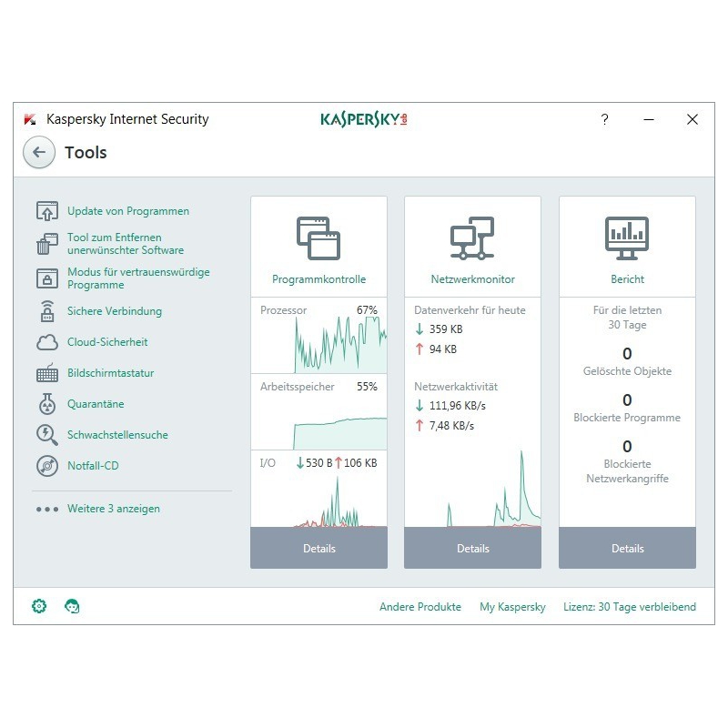Click the trash can icon for unwanted software removal
Image resolution: width=728 pixels, height=728 pixels.
click(47, 244)
